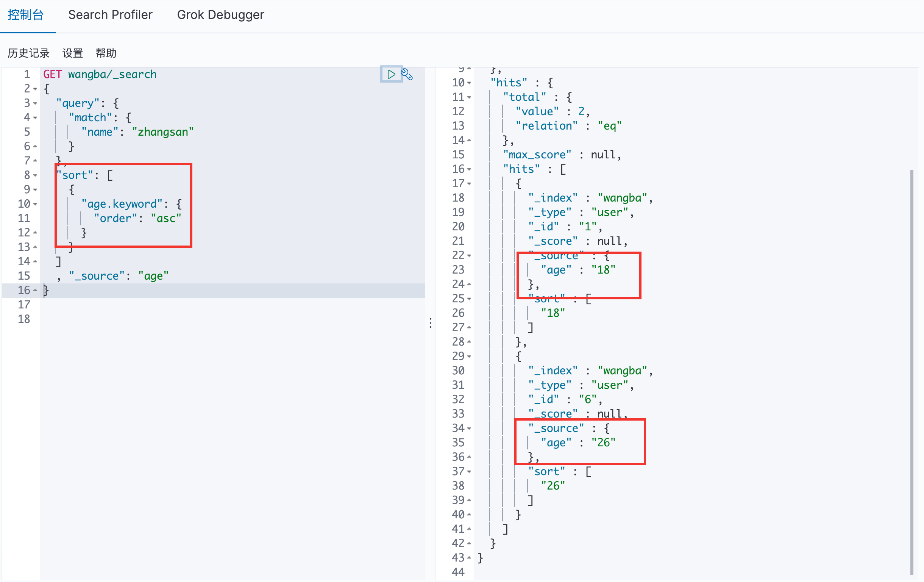924x582 pixels.
Task: Fold the "age.keyword" block at line 10
Action: [x=35, y=204]
